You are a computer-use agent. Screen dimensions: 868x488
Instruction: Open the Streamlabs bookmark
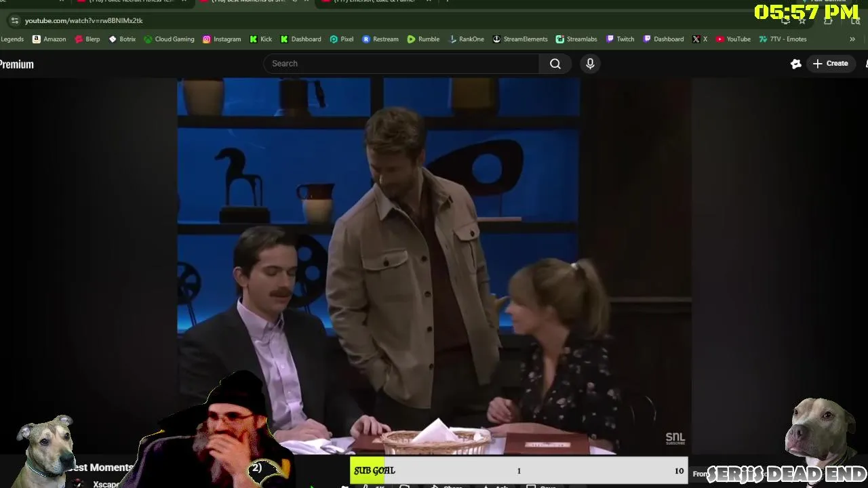coord(576,39)
